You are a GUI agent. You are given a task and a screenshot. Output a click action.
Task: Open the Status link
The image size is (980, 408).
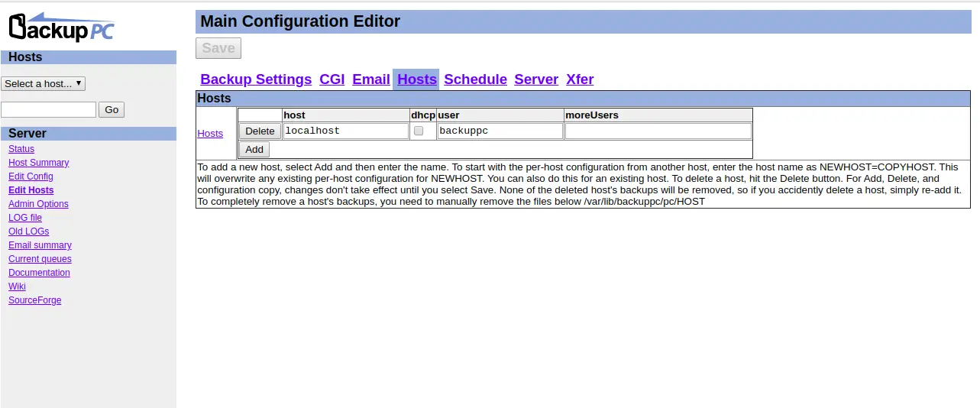pyautogui.click(x=21, y=149)
